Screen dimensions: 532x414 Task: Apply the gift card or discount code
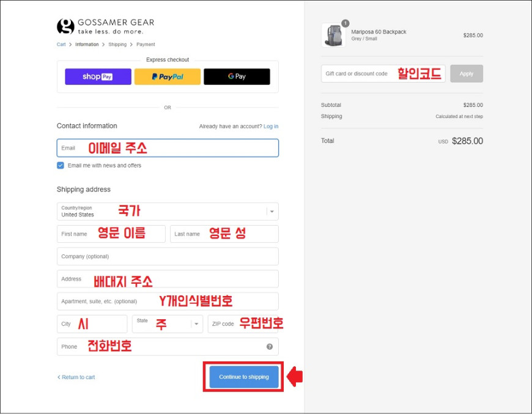pos(467,73)
